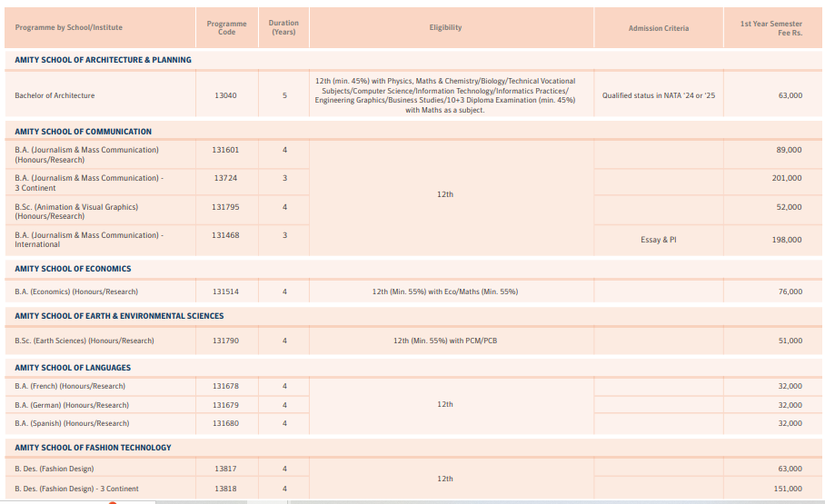This screenshot has height=504, width=825.
Task: Click duration 4 in the B.A. Economics row
Action: coord(284,292)
